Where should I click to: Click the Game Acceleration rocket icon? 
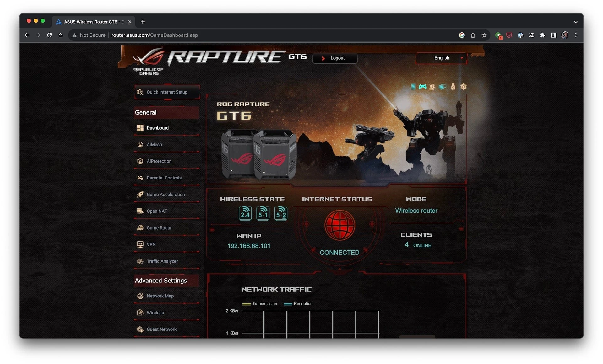click(x=140, y=195)
